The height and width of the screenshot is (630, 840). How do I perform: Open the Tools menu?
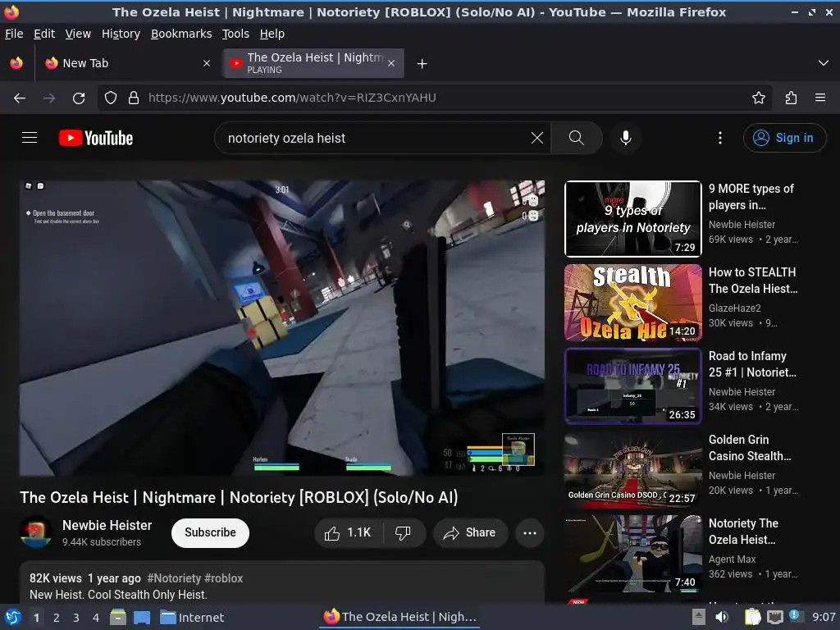coord(235,34)
